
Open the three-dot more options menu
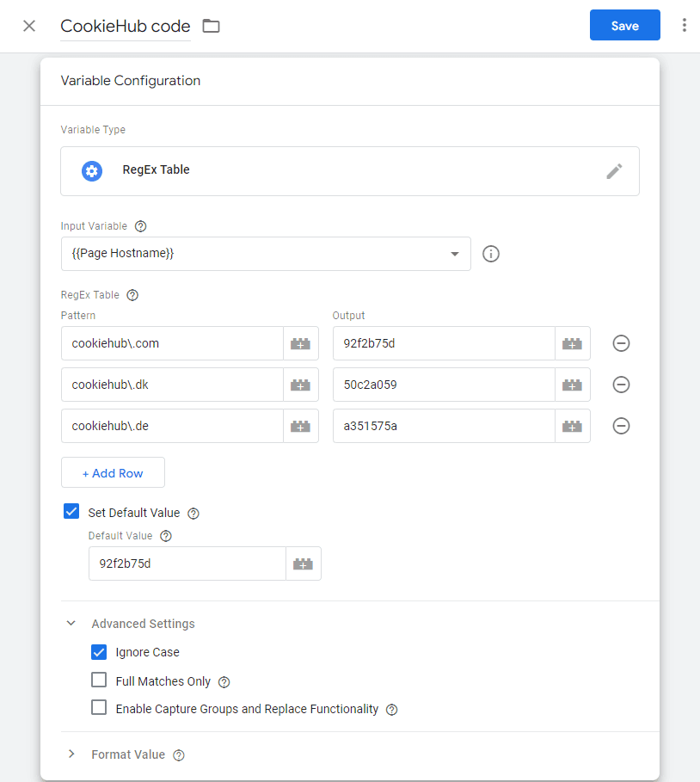point(684,26)
